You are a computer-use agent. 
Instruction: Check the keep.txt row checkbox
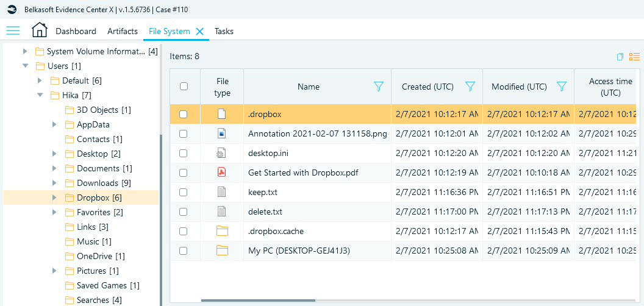[x=184, y=192]
